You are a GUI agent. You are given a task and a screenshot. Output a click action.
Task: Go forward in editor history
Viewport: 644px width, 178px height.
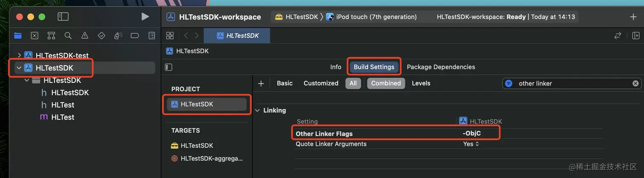(x=196, y=35)
